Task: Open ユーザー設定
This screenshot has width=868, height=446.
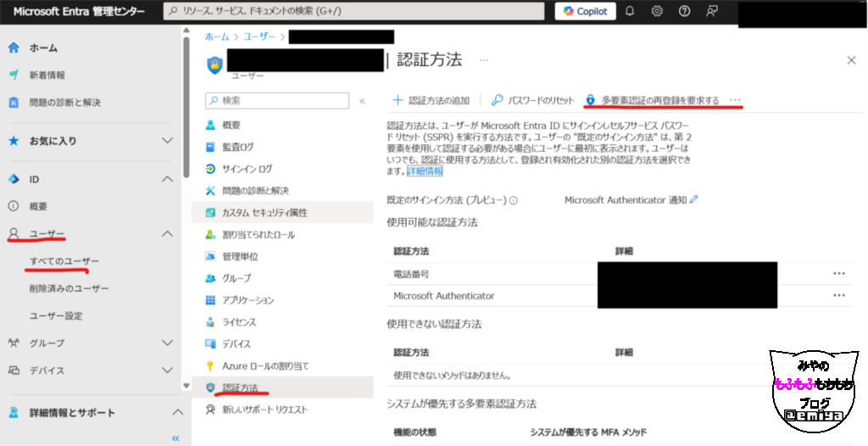Action: (x=55, y=315)
